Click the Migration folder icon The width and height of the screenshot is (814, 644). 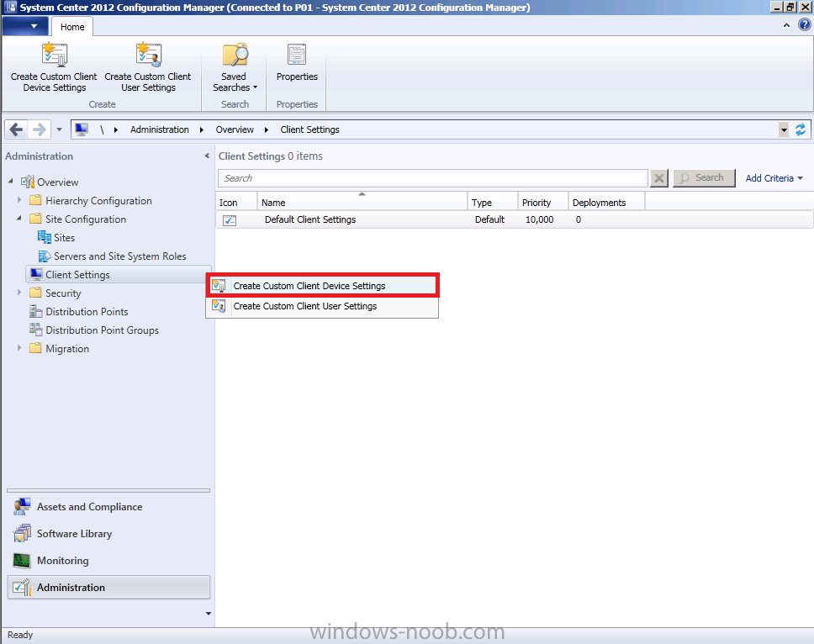coord(35,348)
